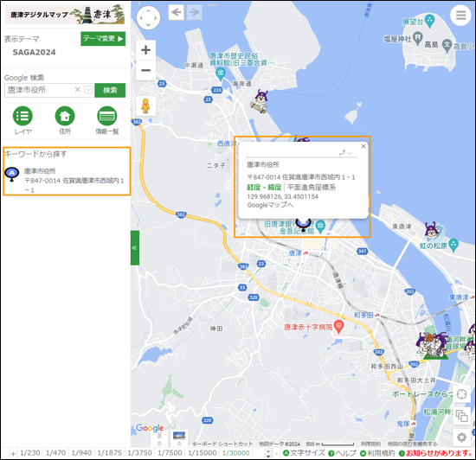The width and height of the screenshot is (476, 460).
Task: Close the 唐津市役所 info popup
Action: click(363, 146)
